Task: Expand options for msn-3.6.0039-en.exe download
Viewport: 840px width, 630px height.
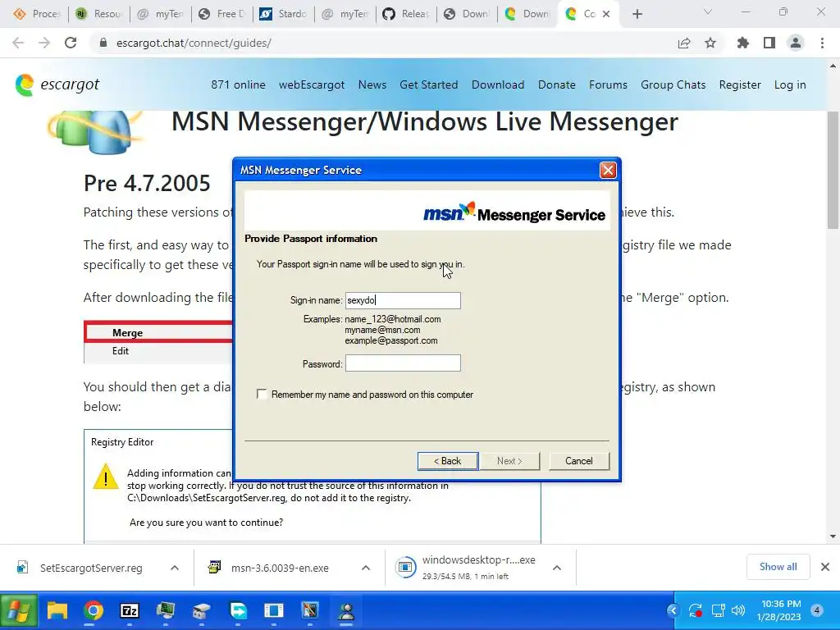Action: 366,568
